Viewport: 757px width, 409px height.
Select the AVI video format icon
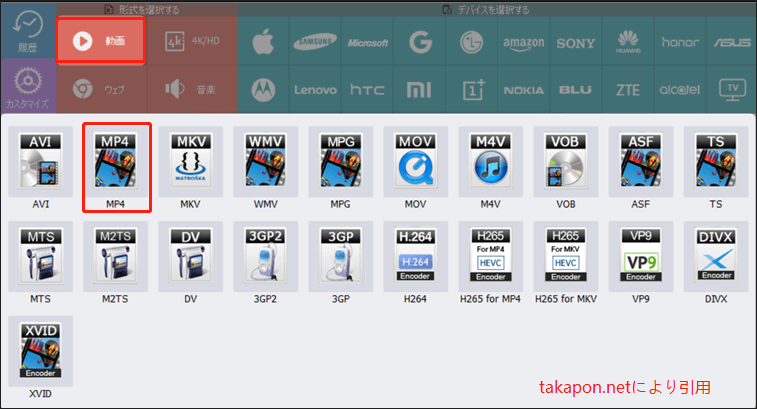pos(41,162)
